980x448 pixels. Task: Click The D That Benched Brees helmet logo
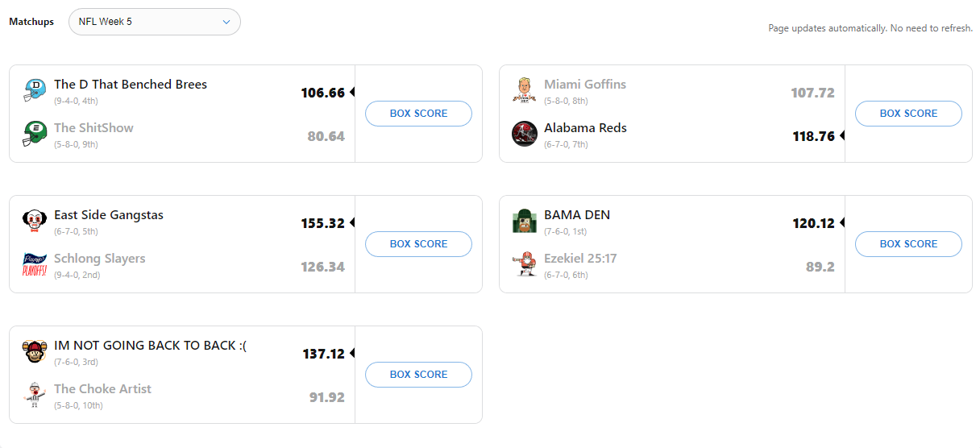35,90
